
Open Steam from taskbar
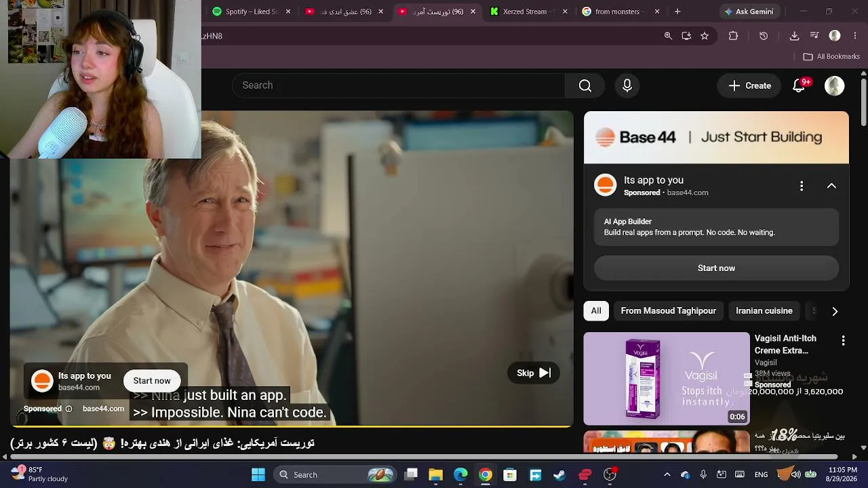pyautogui.click(x=559, y=474)
